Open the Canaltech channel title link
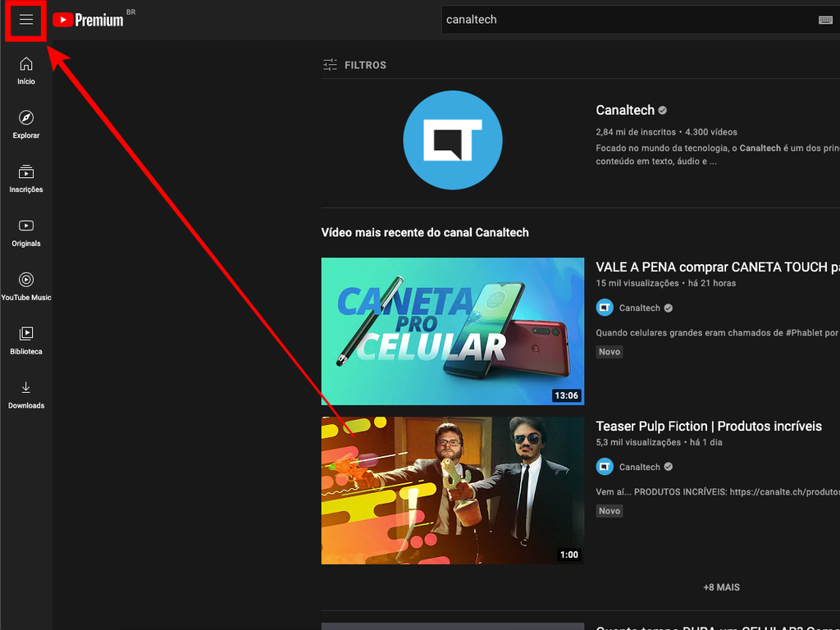Screen dimensions: 840x630 624,110
